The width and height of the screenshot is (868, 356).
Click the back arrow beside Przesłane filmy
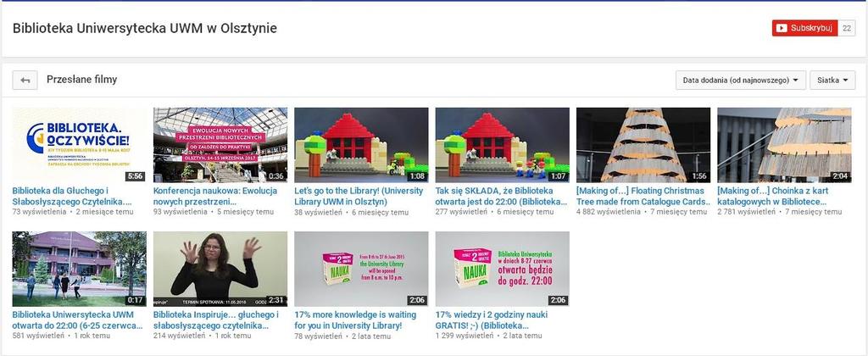pos(25,81)
